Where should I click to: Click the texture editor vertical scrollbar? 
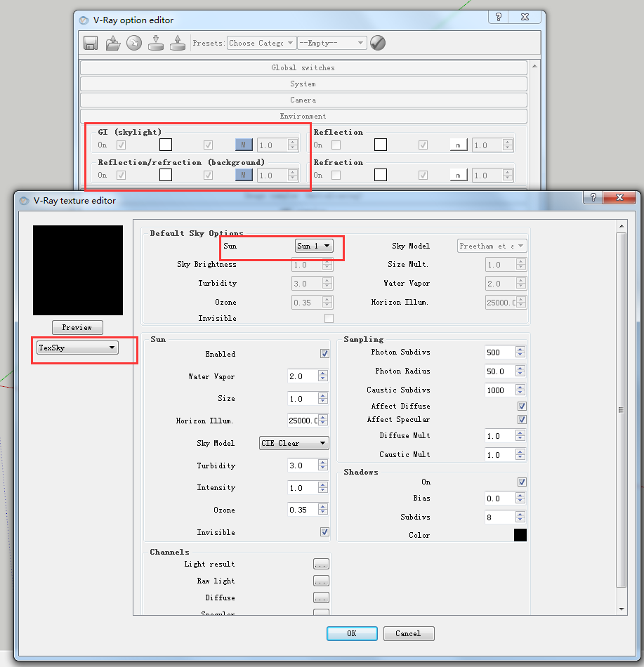(x=622, y=410)
